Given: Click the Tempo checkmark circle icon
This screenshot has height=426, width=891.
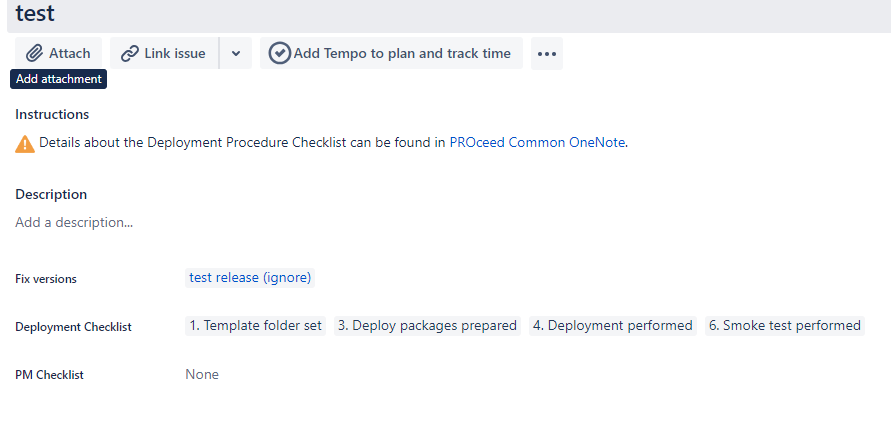Looking at the screenshot, I should (x=280, y=53).
